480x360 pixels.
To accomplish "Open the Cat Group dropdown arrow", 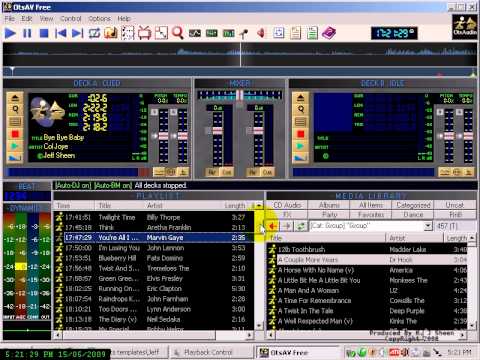I will (428, 226).
